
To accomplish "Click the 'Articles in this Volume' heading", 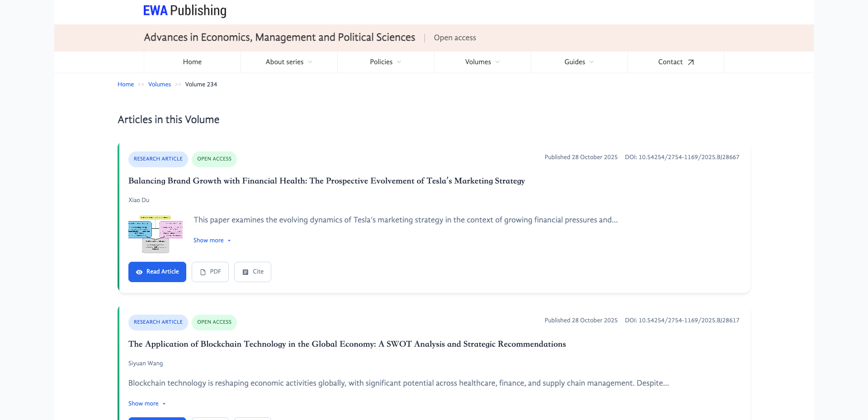I will point(169,120).
